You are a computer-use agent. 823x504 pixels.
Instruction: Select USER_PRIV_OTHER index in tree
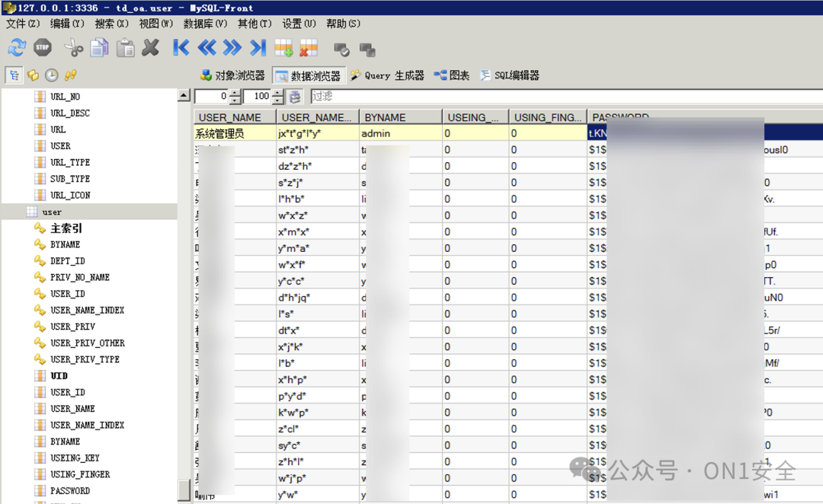87,343
